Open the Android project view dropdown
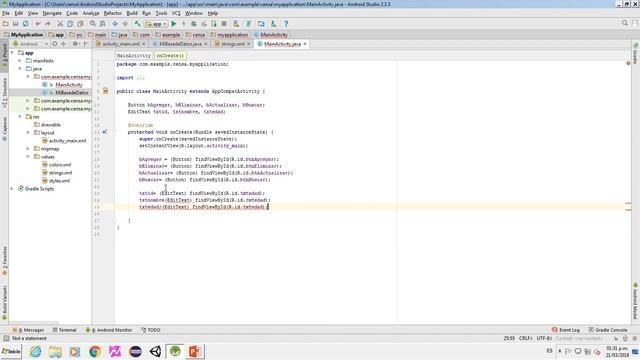Viewport: 640px width, 360px height. tap(30, 44)
